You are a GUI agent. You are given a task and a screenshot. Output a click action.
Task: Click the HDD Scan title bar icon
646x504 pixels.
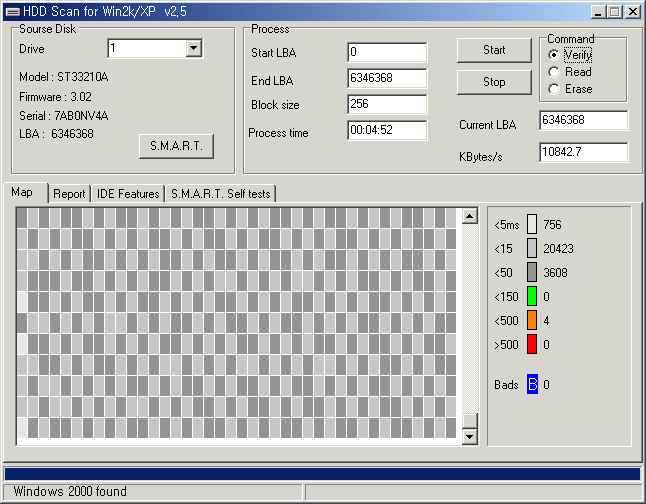12,12
